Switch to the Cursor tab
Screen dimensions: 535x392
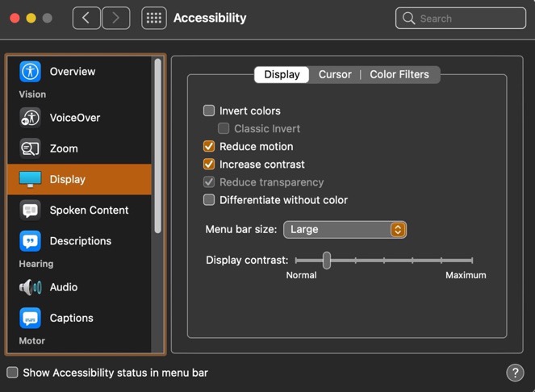(335, 74)
